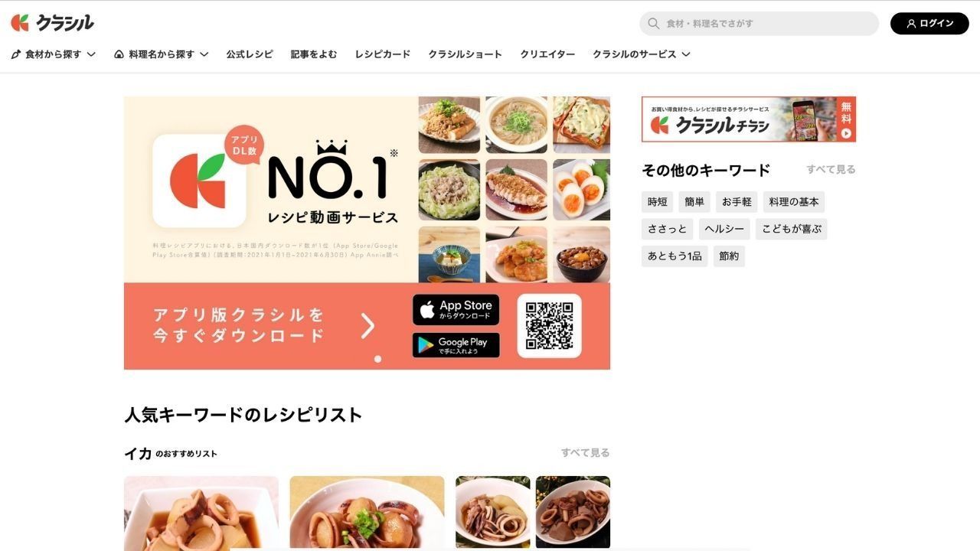Click the cloche icon beside 料理名から探す
This screenshot has height=551, width=980.
pyautogui.click(x=119, y=54)
